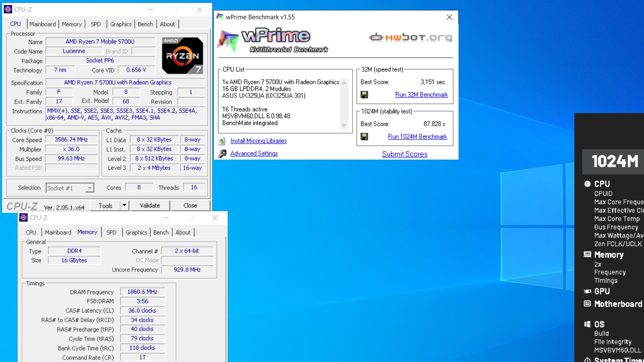The width and height of the screenshot is (644, 362).
Task: Click the Windows OS icon in BenchMate panel
Action: pos(587,324)
